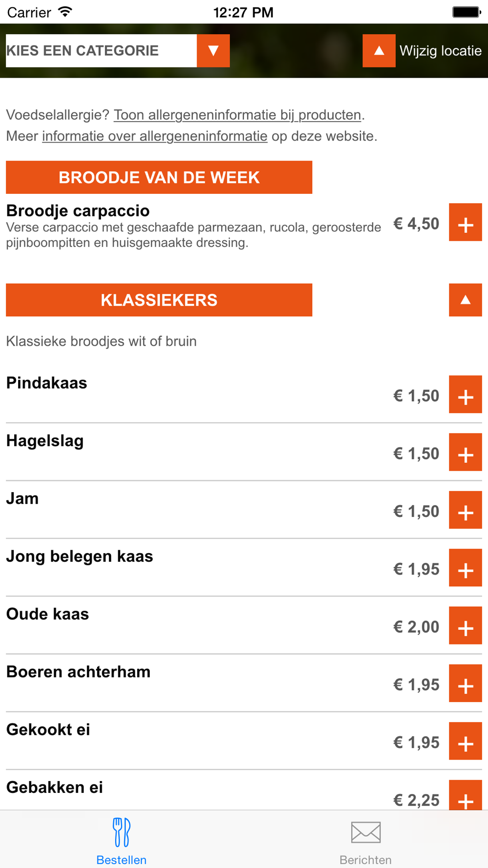
Task: Add Oude kaas with the plus button
Action: click(x=465, y=626)
